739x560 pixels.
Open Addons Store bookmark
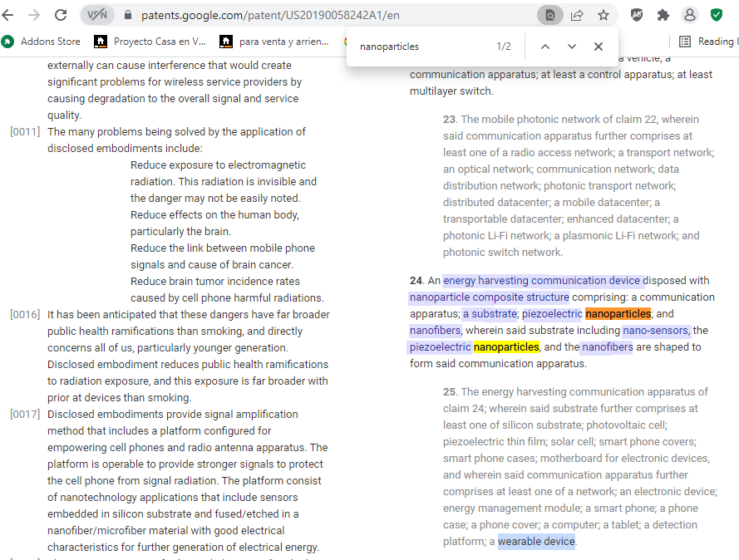(42, 41)
